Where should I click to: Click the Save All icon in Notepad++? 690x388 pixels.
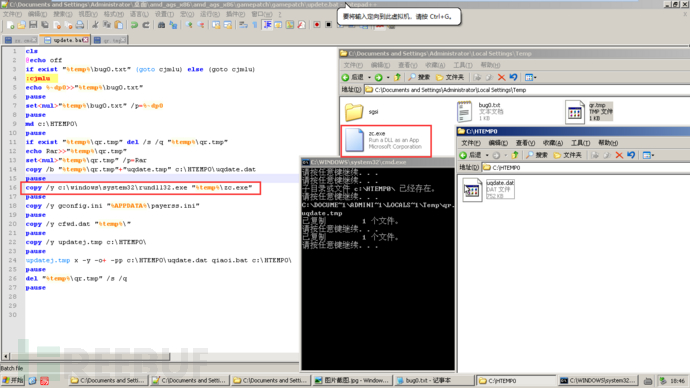(x=44, y=25)
